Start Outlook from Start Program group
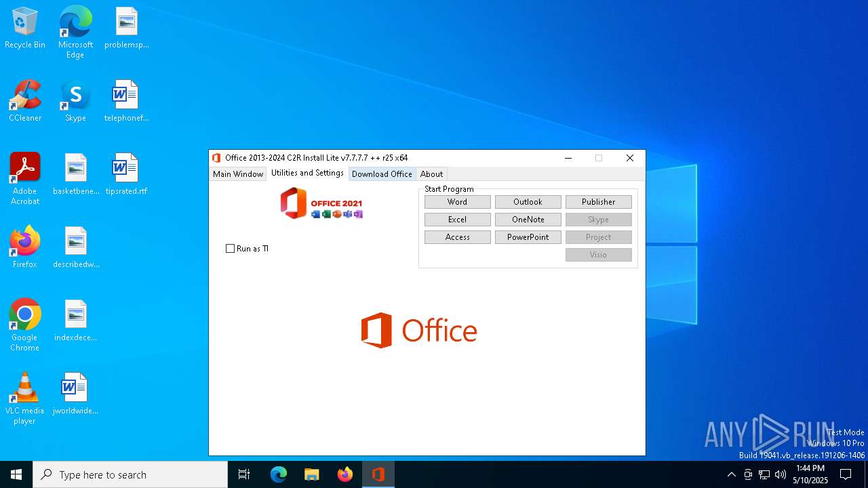The height and width of the screenshot is (488, 868). click(x=528, y=202)
